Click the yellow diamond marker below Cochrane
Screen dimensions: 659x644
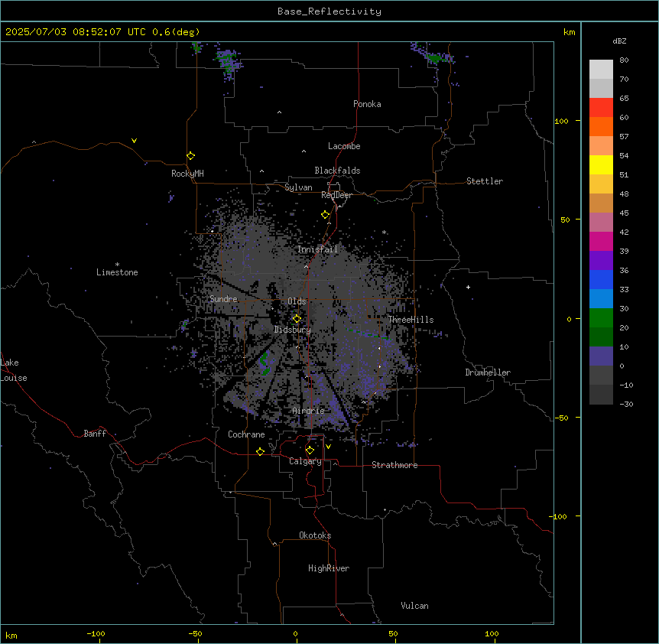pos(260,451)
